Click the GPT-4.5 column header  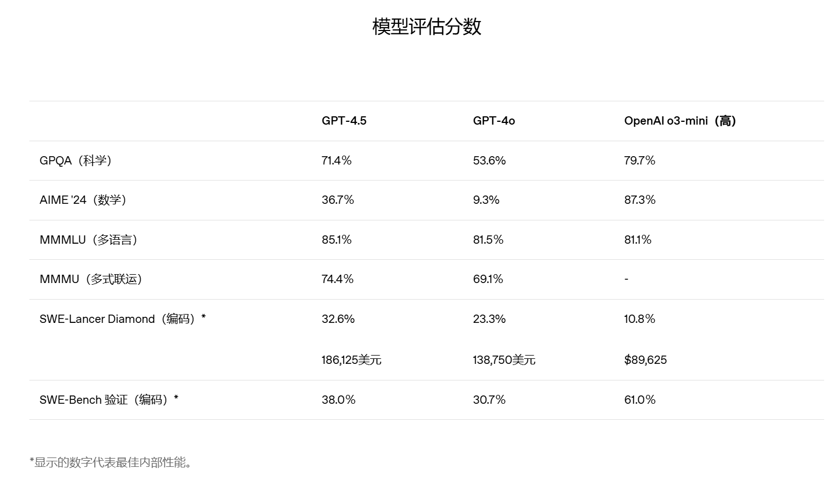pos(344,121)
